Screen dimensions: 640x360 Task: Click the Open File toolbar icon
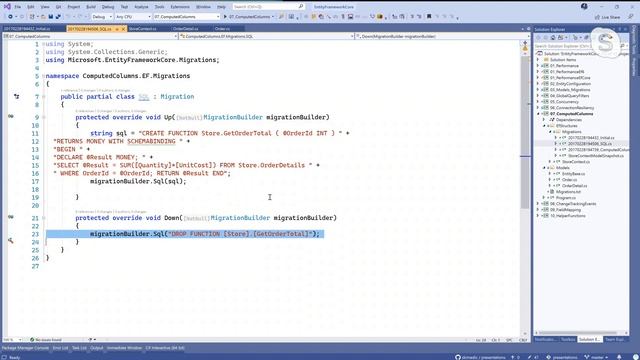(x=43, y=17)
